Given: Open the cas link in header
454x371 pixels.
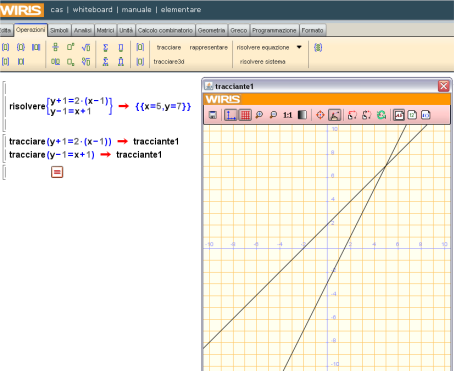Looking at the screenshot, I should click(x=57, y=10).
